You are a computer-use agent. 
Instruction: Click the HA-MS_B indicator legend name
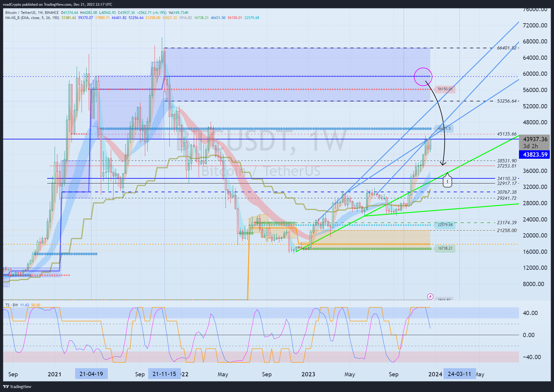tap(32, 18)
